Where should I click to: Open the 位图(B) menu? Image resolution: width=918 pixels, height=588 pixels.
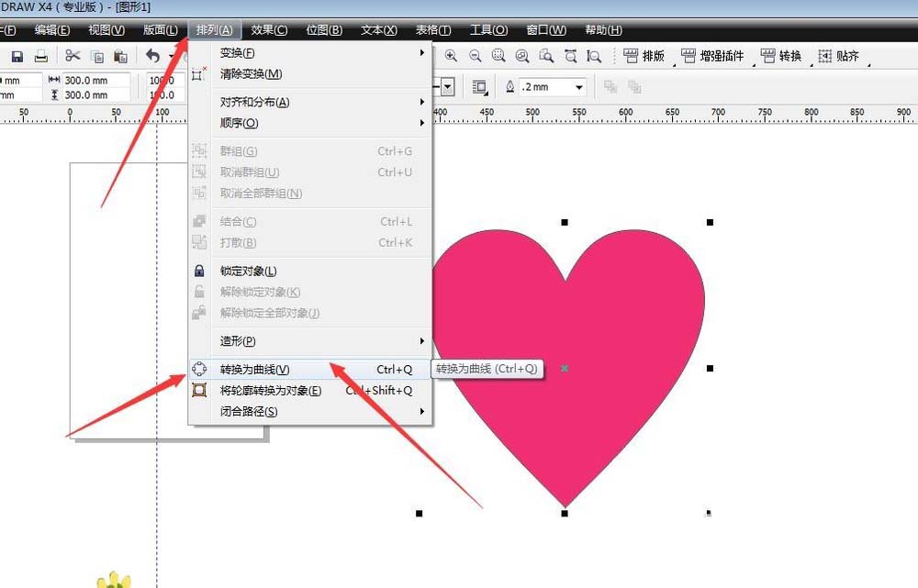click(x=324, y=30)
